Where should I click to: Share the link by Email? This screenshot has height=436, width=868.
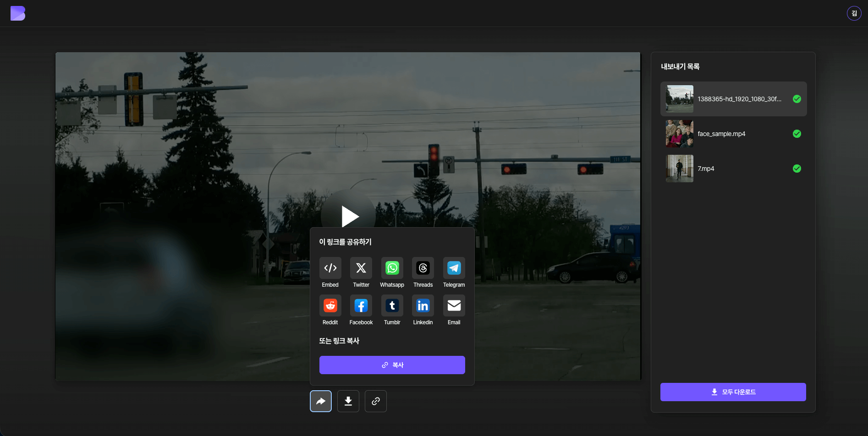[454, 305]
